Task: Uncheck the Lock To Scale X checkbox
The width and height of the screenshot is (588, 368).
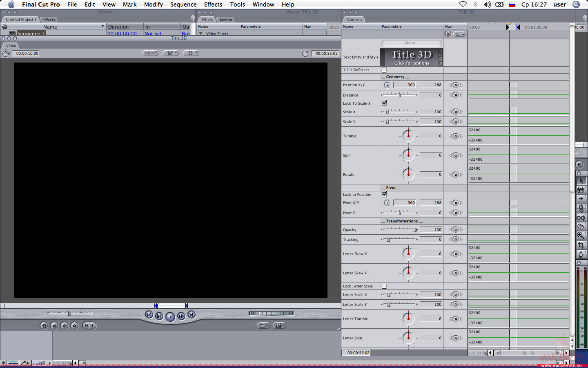Action: point(384,103)
